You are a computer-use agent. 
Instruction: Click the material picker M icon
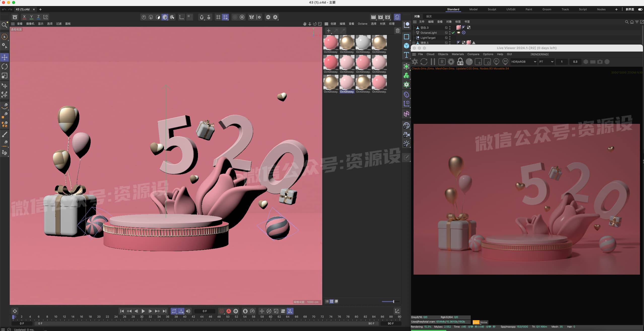505,62
